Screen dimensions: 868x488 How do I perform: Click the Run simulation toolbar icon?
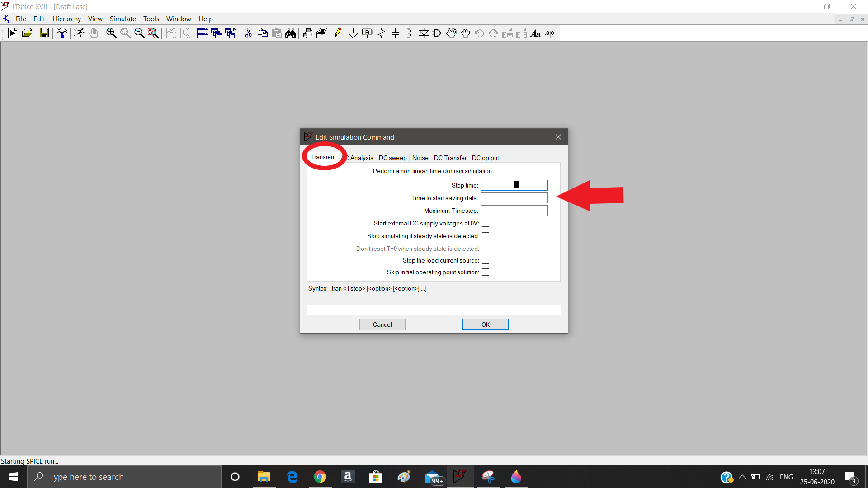[79, 33]
